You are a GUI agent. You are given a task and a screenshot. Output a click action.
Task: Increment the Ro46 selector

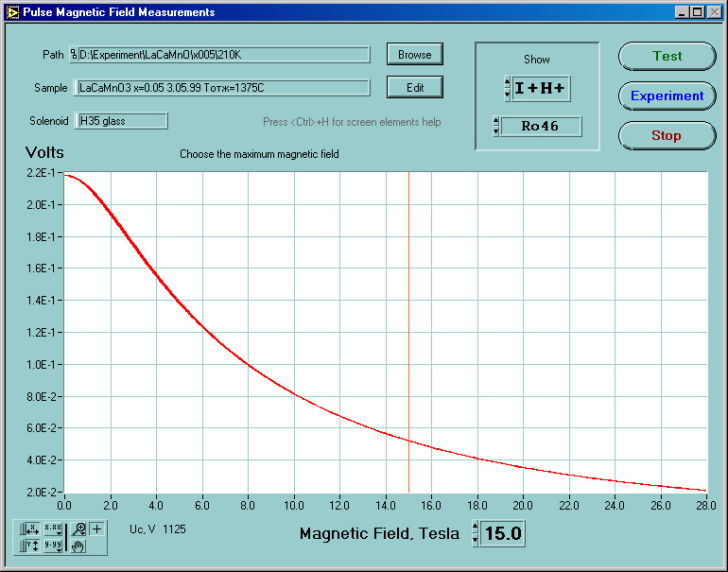coord(495,121)
